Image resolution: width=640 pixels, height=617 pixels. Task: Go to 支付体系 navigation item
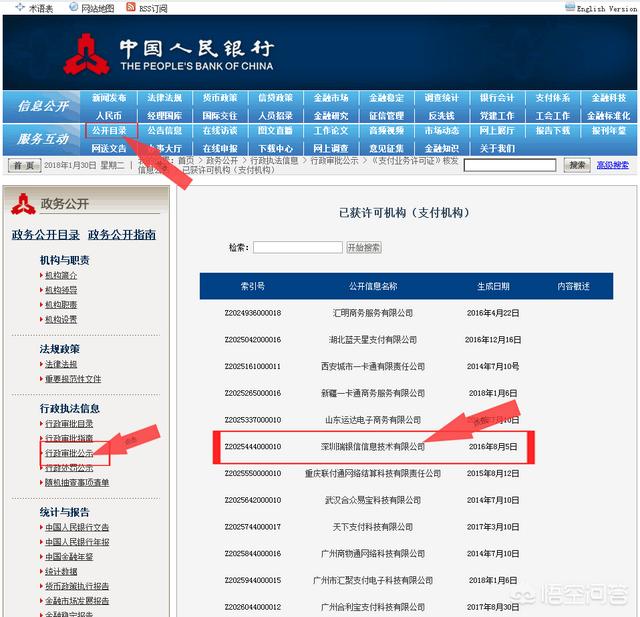point(552,98)
